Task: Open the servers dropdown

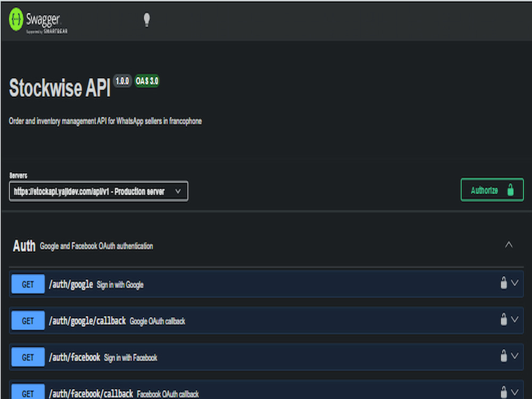Action: pos(98,192)
